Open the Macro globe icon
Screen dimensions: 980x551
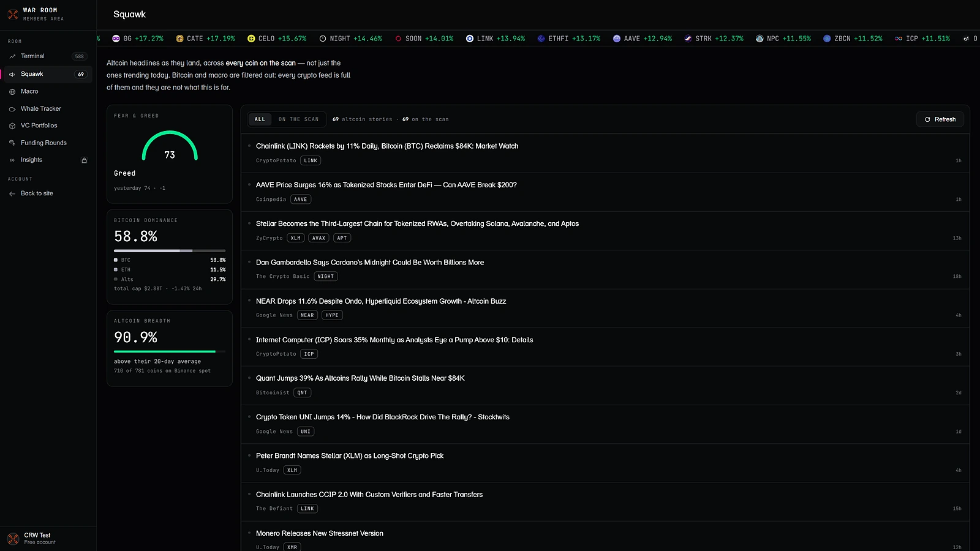tap(12, 92)
